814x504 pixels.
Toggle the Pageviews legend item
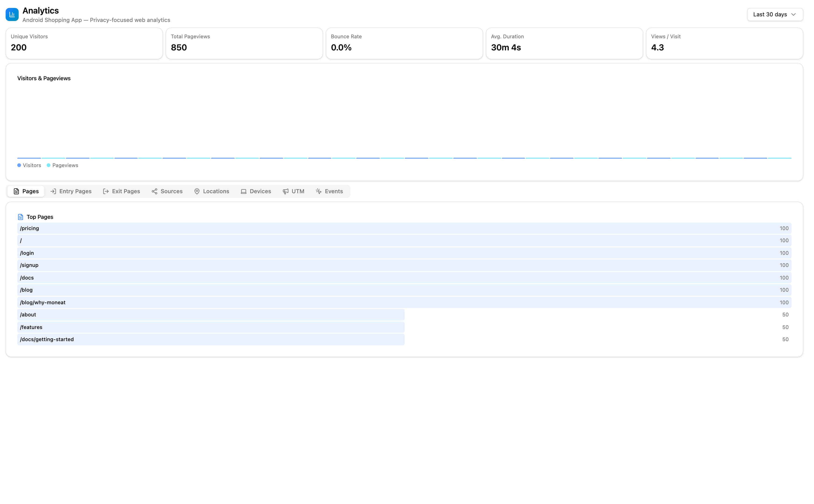point(63,165)
